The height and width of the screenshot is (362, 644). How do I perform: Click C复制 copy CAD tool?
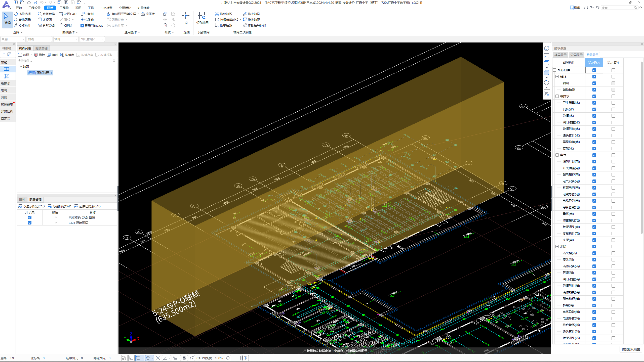(87, 14)
